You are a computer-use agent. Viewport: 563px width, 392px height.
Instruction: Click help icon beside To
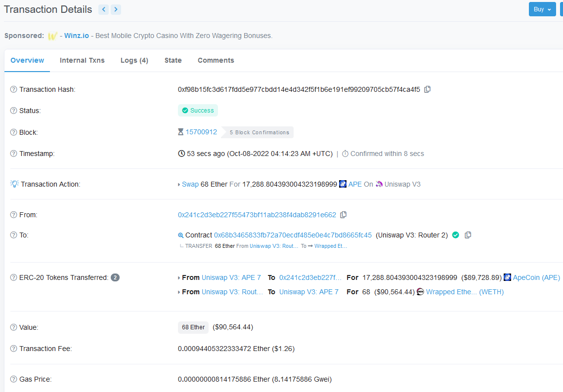(x=14, y=235)
